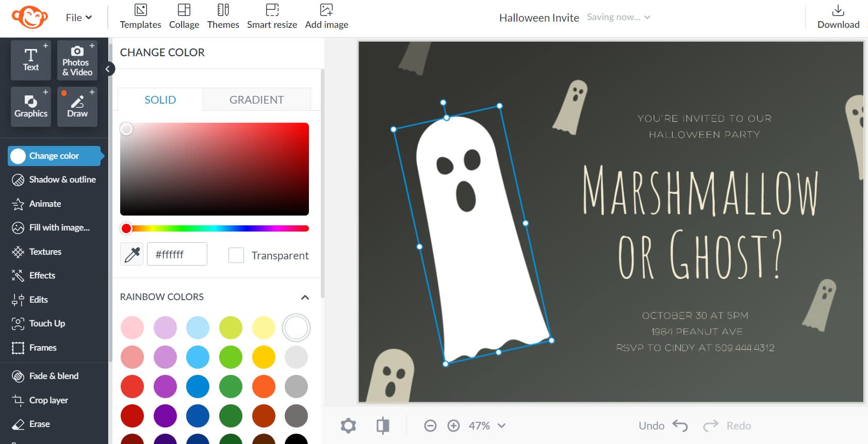Pick the orange color swatch

click(x=264, y=387)
